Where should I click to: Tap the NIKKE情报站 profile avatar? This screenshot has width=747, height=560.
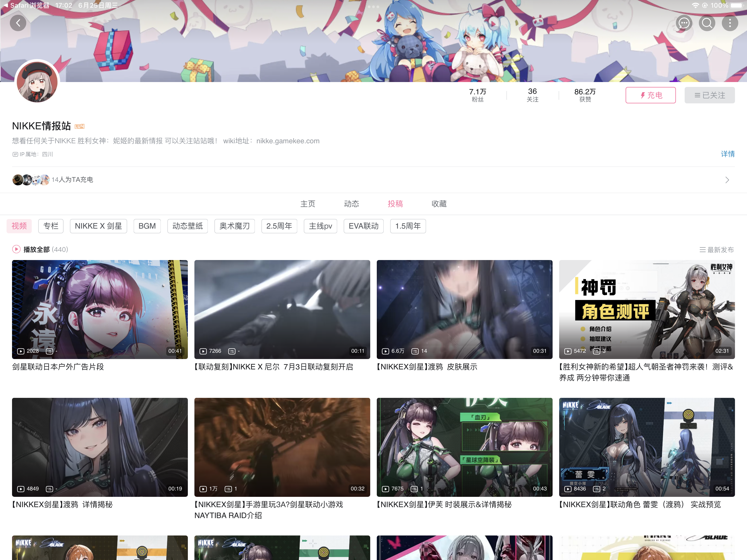37,82
